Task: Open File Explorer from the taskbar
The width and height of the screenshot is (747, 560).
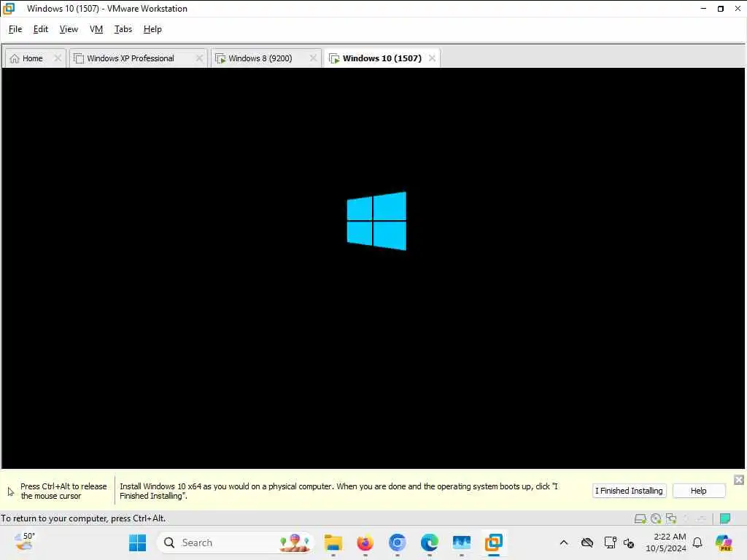Action: pos(333,542)
